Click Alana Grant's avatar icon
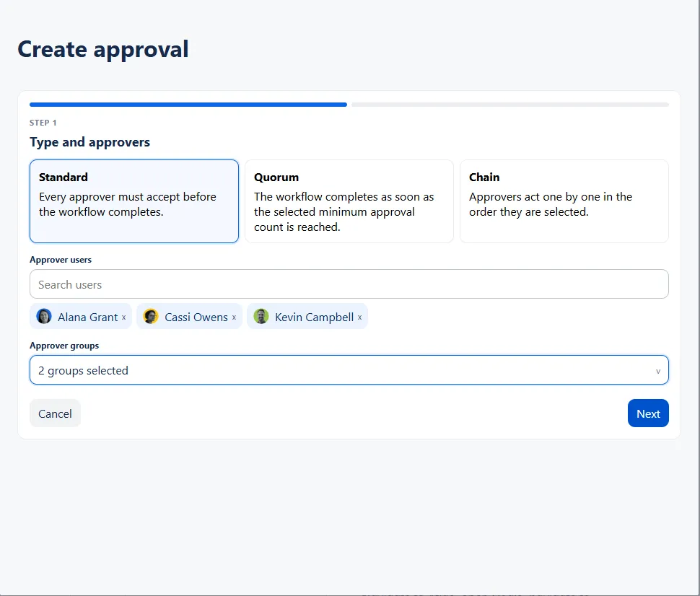Image resolution: width=700 pixels, height=596 pixels. [x=44, y=317]
